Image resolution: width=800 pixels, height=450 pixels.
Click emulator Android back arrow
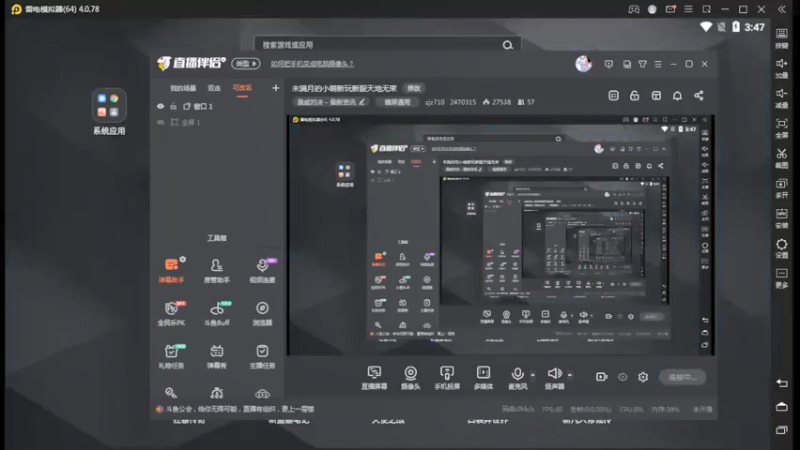pyautogui.click(x=782, y=383)
